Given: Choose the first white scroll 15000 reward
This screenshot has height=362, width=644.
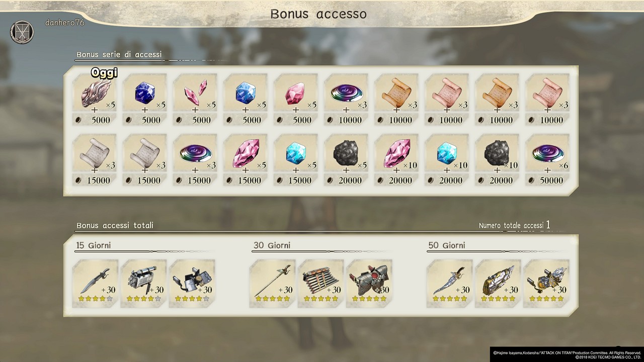Looking at the screenshot, I should (95, 160).
